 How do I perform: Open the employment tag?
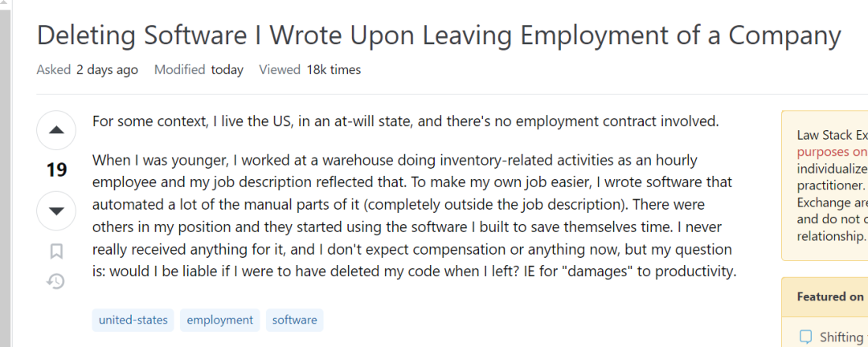click(219, 320)
